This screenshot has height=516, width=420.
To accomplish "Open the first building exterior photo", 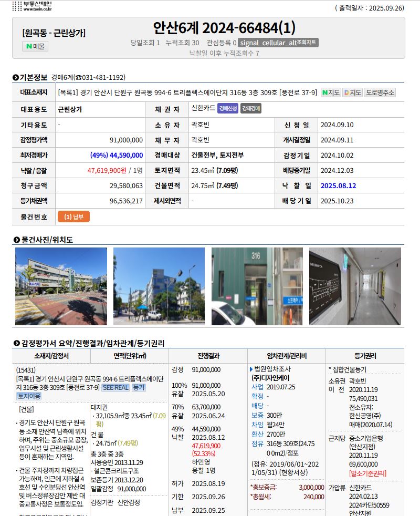I will pos(61,286).
